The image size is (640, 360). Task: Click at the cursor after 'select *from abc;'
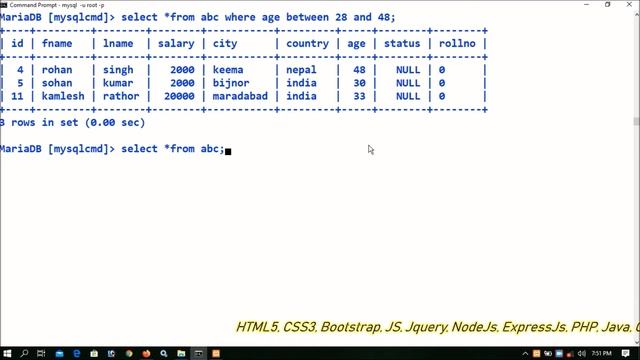[x=228, y=151]
